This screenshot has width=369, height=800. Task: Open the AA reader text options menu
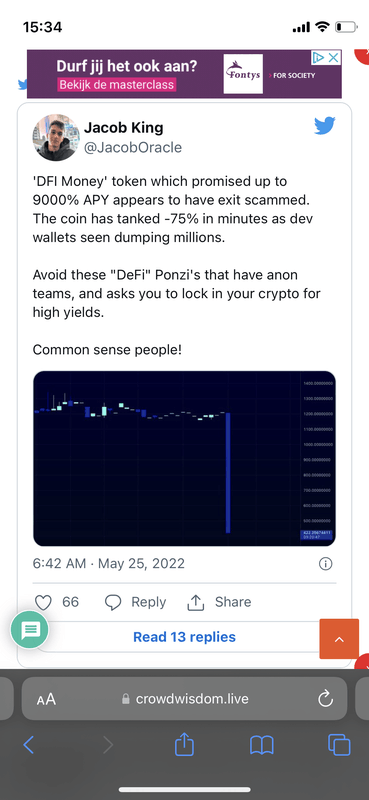pos(46,699)
